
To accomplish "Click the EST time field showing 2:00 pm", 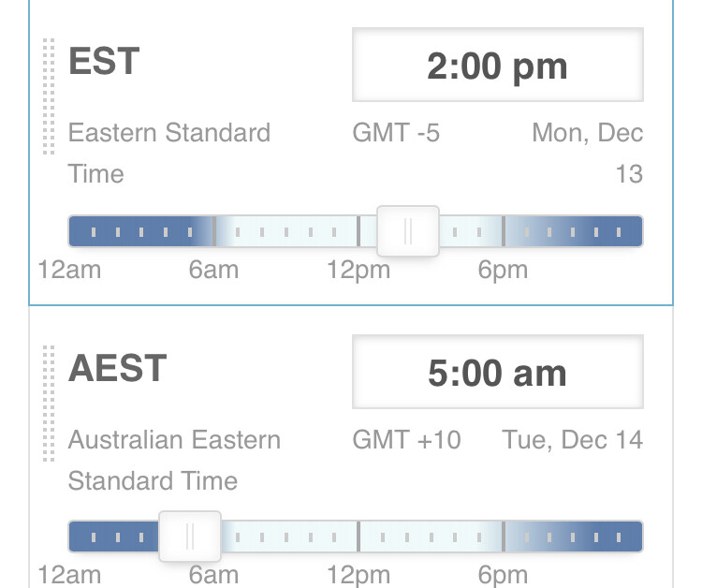I will 498,65.
